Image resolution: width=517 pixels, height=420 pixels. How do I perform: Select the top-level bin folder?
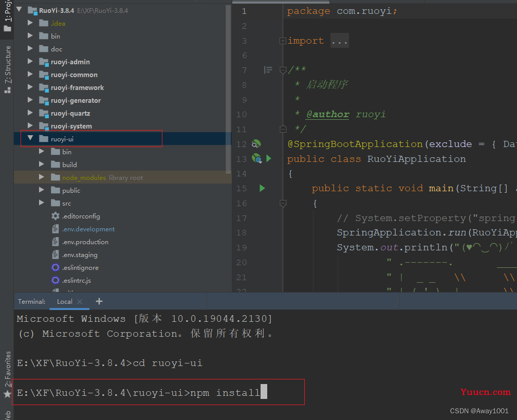tap(56, 36)
